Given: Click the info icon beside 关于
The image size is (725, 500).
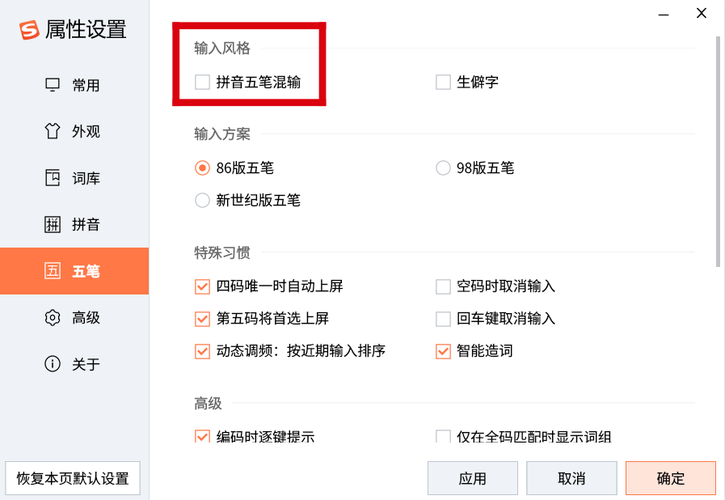Looking at the screenshot, I should click(x=52, y=364).
